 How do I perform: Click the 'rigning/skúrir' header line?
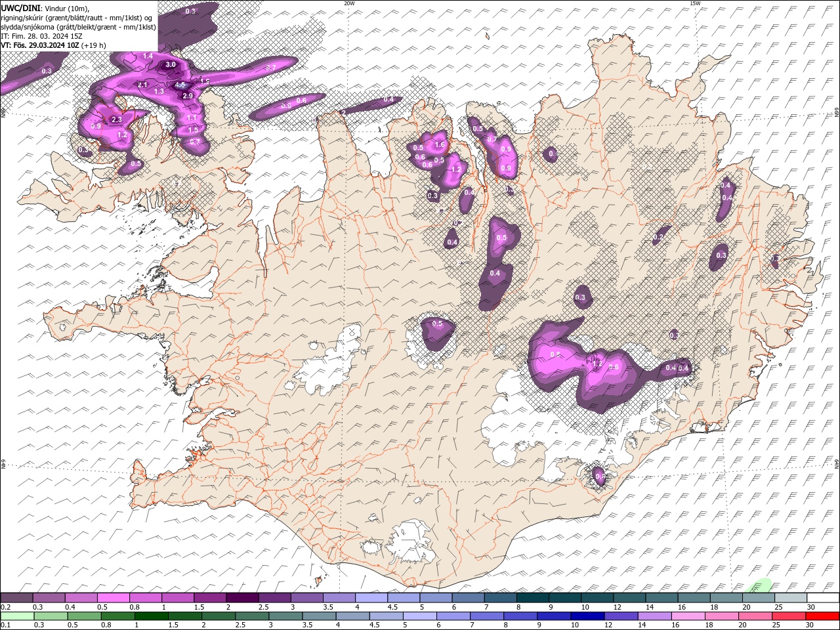point(77,18)
